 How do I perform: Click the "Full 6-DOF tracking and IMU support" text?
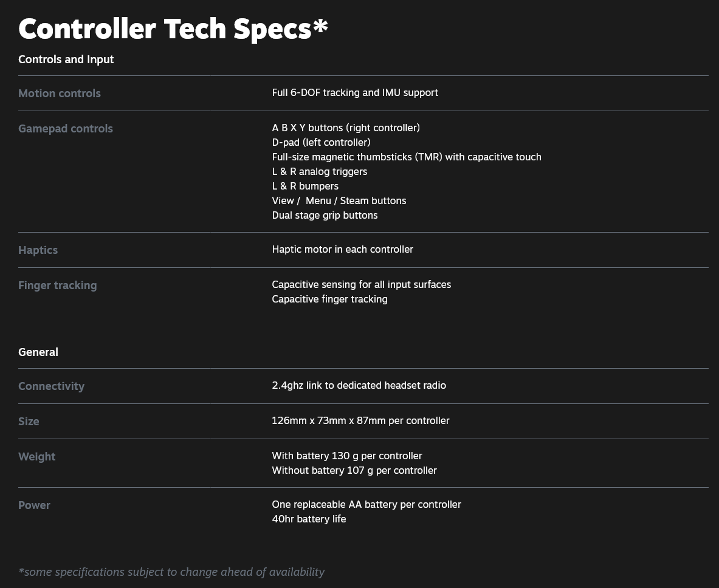(355, 93)
